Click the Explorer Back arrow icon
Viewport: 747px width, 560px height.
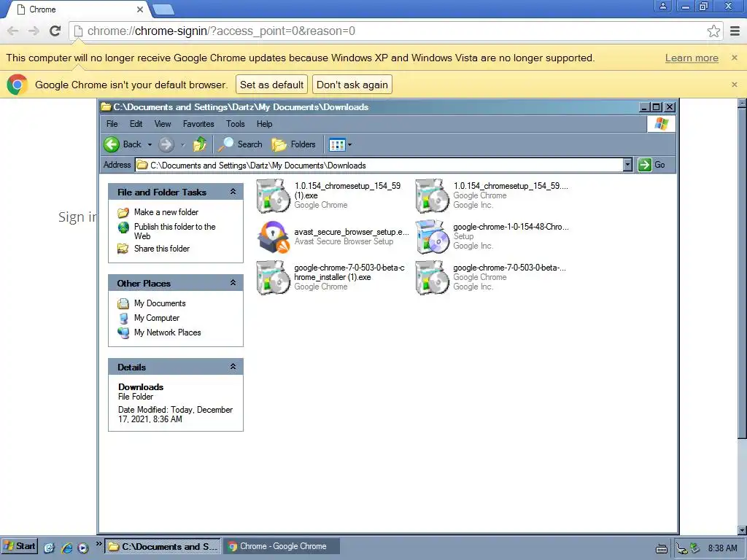pos(112,144)
